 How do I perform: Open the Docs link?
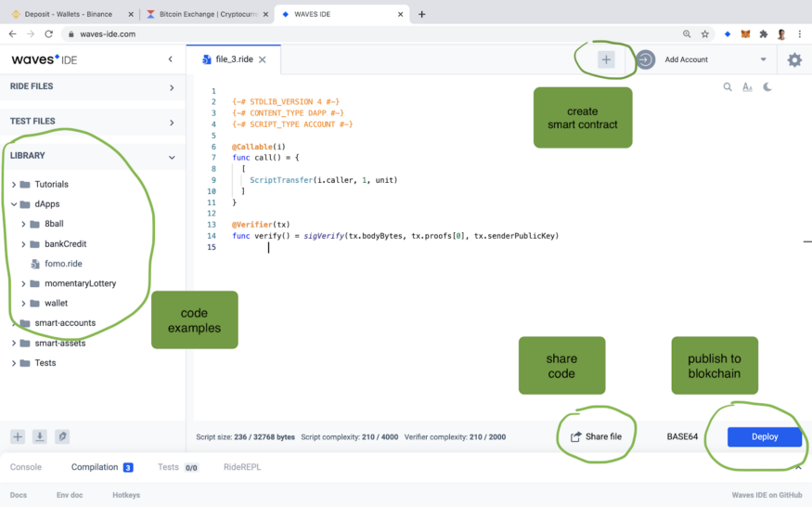(x=19, y=495)
